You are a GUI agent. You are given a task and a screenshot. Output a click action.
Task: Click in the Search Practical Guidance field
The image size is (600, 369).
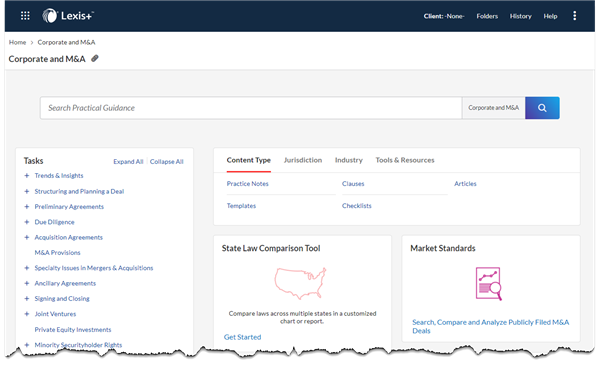(251, 108)
